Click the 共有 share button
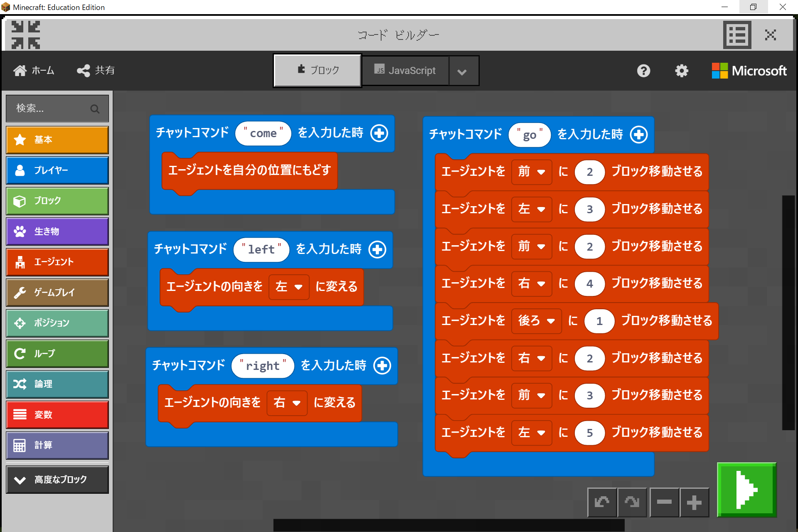This screenshot has height=532, width=798. tap(96, 70)
